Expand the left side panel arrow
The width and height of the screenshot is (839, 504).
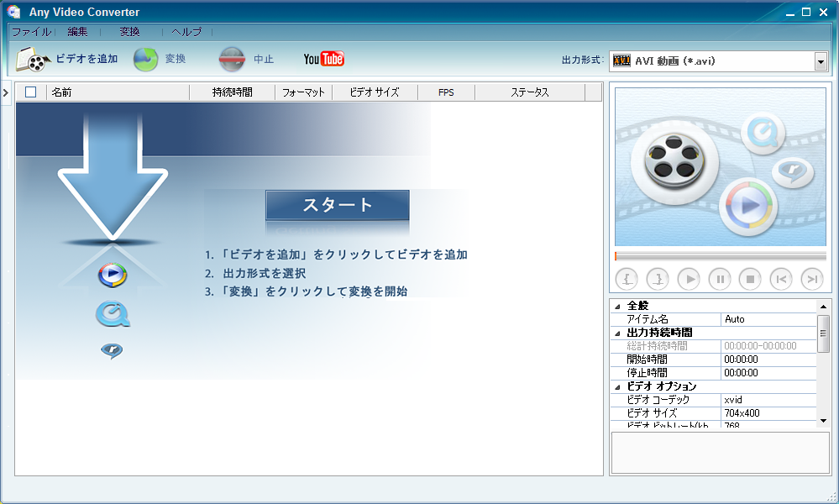5,93
